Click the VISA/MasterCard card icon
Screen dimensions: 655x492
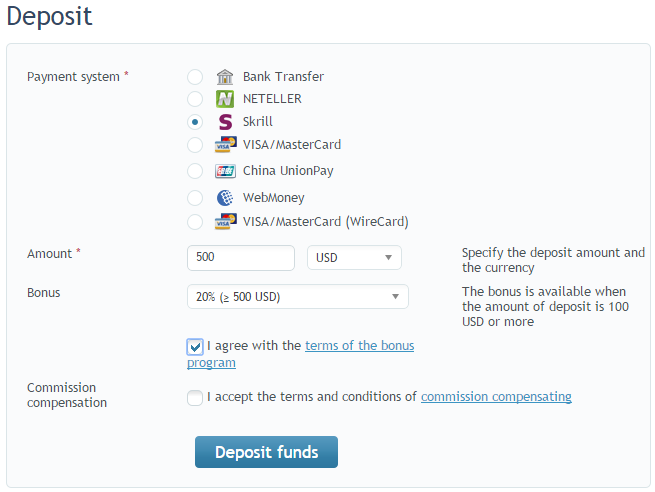[x=226, y=145]
